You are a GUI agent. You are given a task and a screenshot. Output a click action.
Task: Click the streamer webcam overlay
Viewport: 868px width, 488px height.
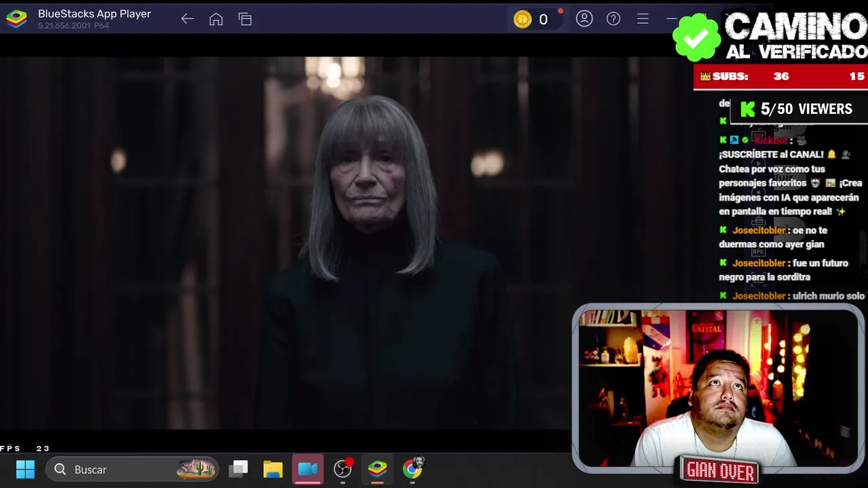718,388
